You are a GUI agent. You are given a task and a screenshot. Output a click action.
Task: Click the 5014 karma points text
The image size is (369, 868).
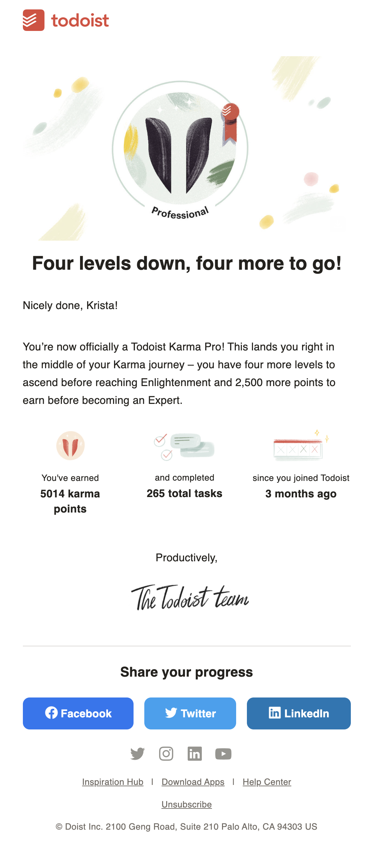coord(70,501)
